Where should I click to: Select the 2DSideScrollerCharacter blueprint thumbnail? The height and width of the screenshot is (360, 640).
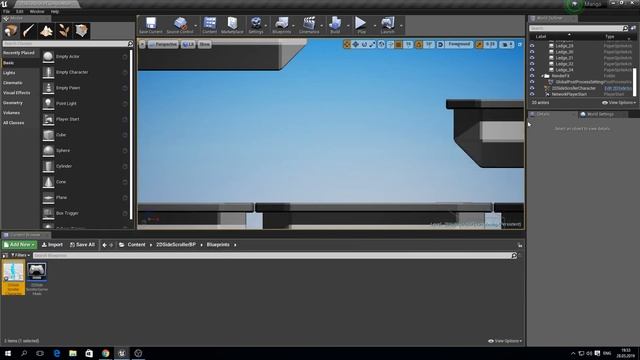13,277
